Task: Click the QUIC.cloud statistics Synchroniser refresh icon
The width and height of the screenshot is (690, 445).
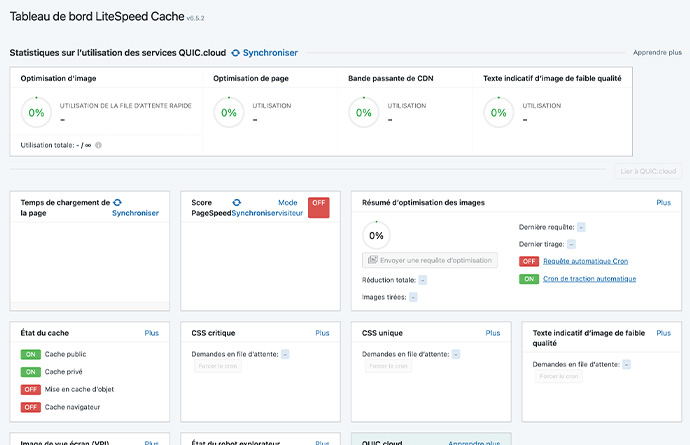Action: click(236, 53)
